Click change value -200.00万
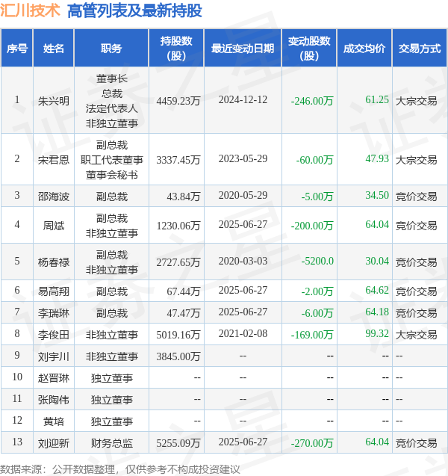This screenshot has height=476, width=448. pos(312,226)
